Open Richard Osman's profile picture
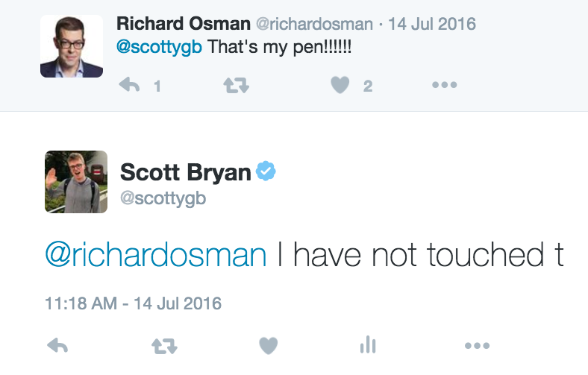 (72, 46)
